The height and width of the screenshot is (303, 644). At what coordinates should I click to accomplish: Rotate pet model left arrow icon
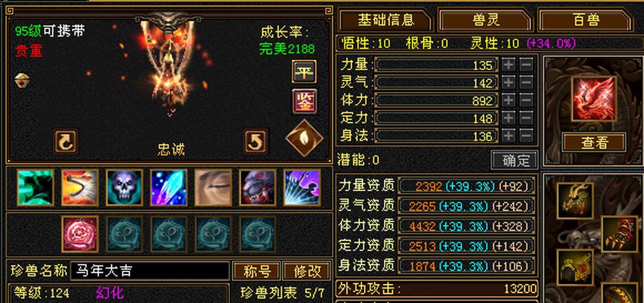[x=66, y=141]
